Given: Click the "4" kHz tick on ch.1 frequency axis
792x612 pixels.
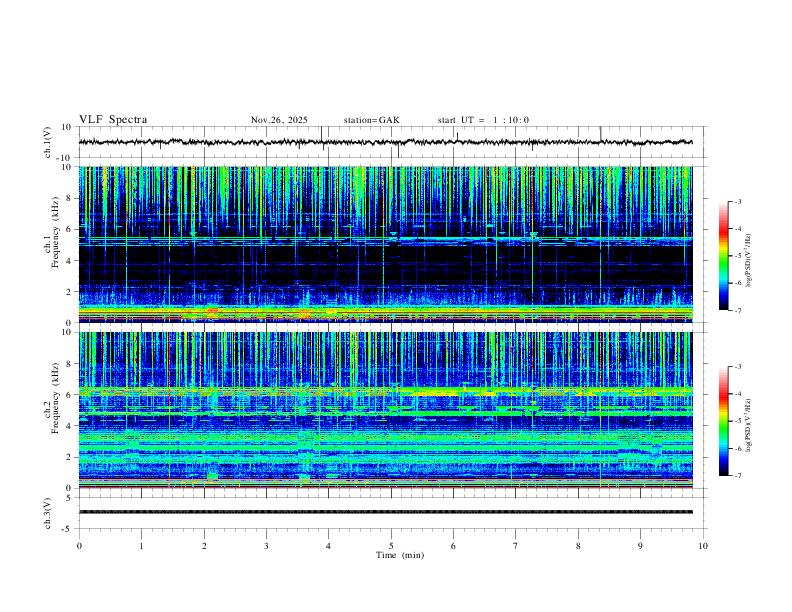Looking at the screenshot, I should pos(70,261).
